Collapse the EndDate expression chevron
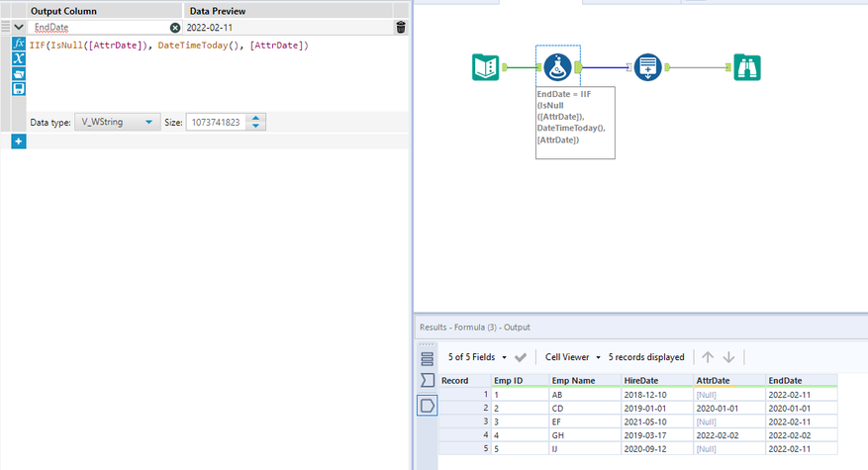This screenshot has width=868, height=470. click(x=18, y=27)
